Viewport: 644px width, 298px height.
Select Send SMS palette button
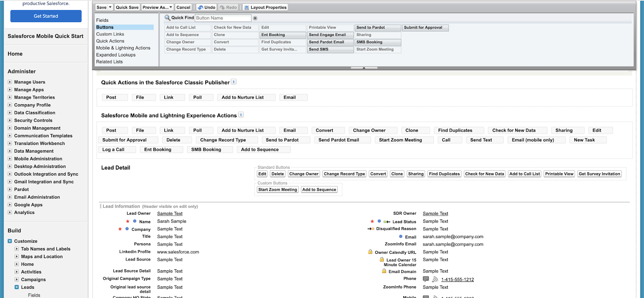pyautogui.click(x=330, y=49)
